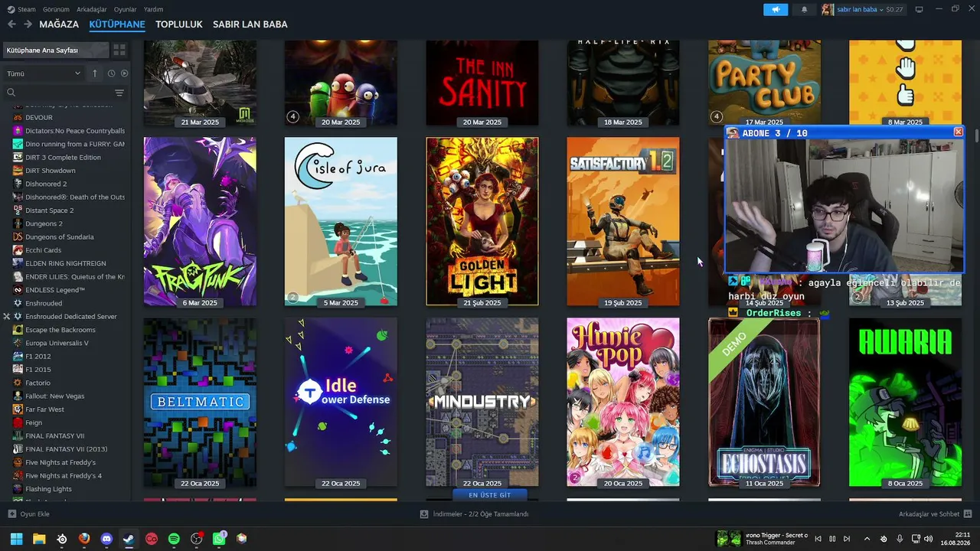Toggle sort order arrow in library sidebar
The height and width of the screenshot is (551, 980).
(x=95, y=73)
